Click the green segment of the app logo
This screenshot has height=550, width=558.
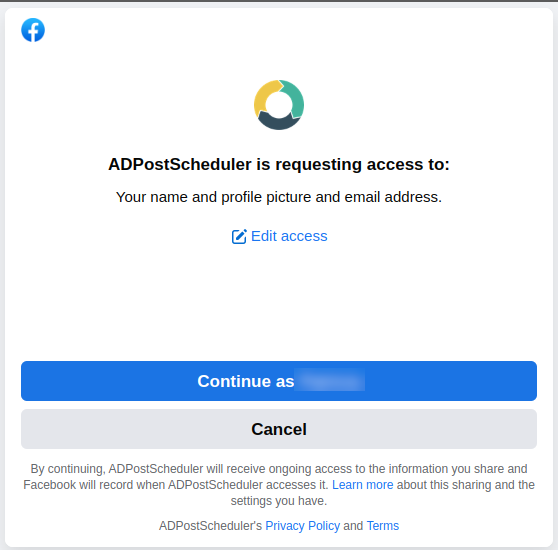(x=295, y=99)
